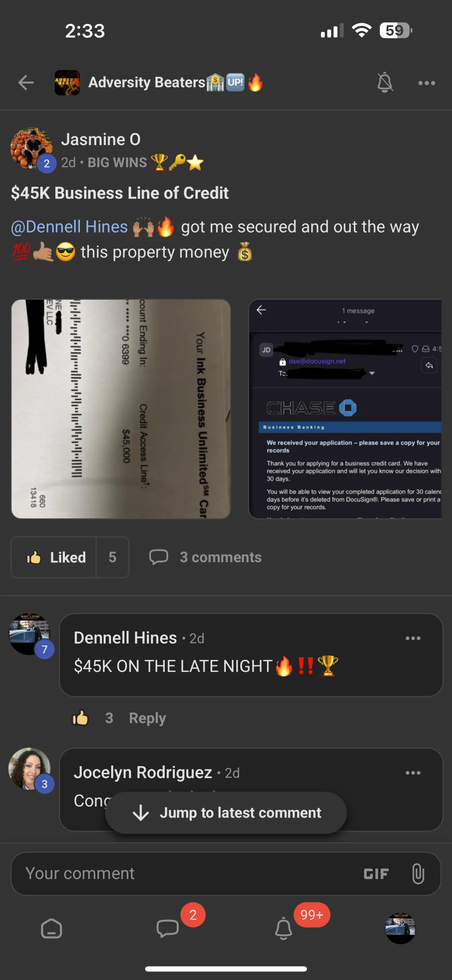452x980 pixels.
Task: Open the 3 comments link
Action: [205, 557]
